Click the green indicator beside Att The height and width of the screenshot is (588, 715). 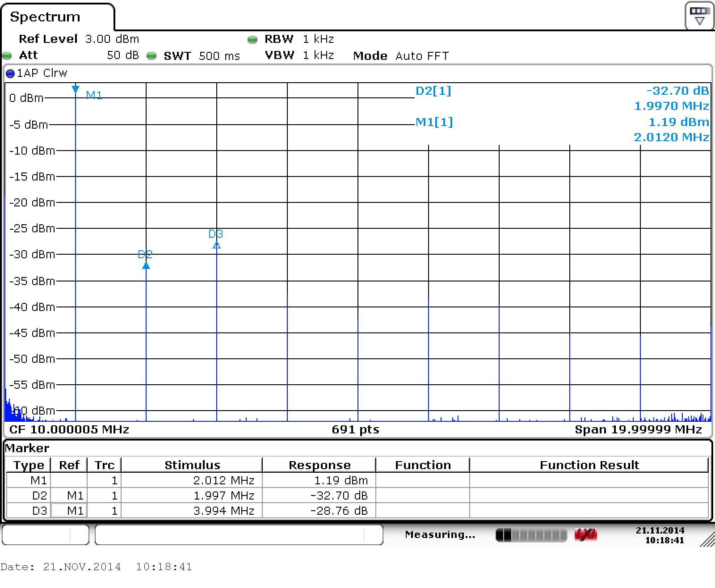[x=7, y=56]
